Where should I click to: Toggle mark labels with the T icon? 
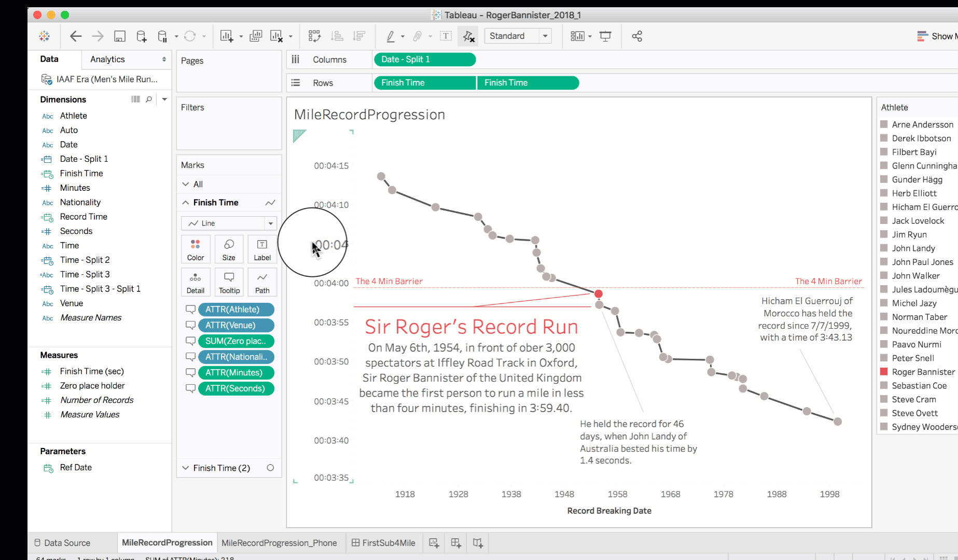tap(446, 36)
